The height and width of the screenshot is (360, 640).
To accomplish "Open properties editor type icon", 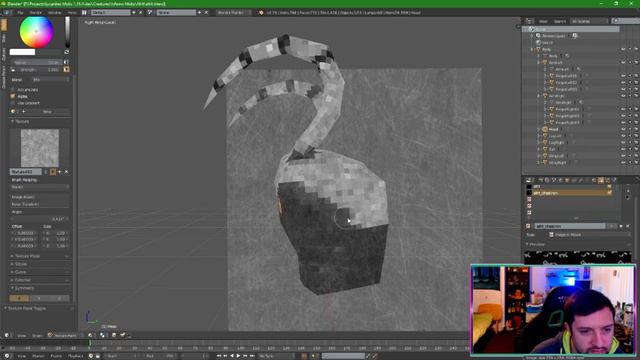I will (528, 180).
